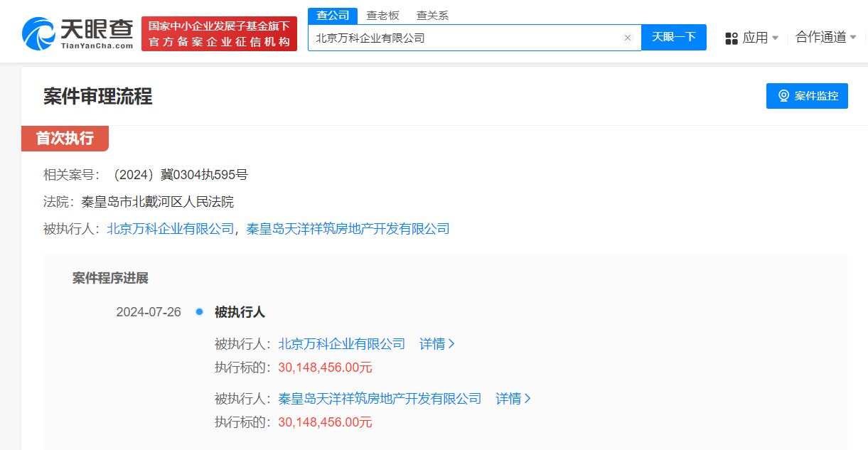Select the 查公司 tab
The image size is (868, 450).
click(x=332, y=14)
